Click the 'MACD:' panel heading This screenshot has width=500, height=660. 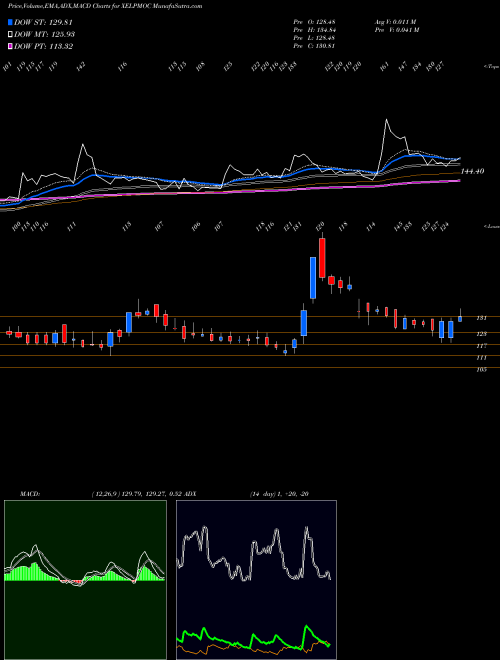pyautogui.click(x=29, y=494)
